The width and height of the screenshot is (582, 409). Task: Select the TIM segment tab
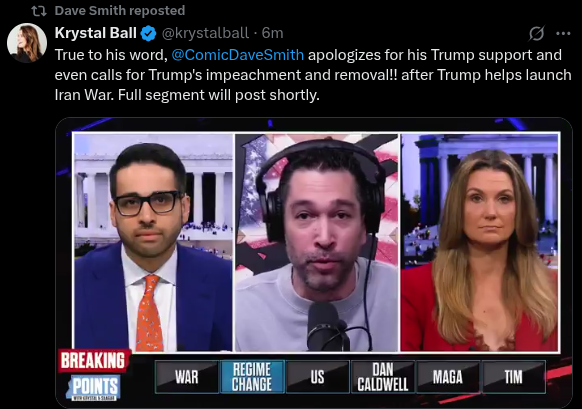tap(513, 377)
